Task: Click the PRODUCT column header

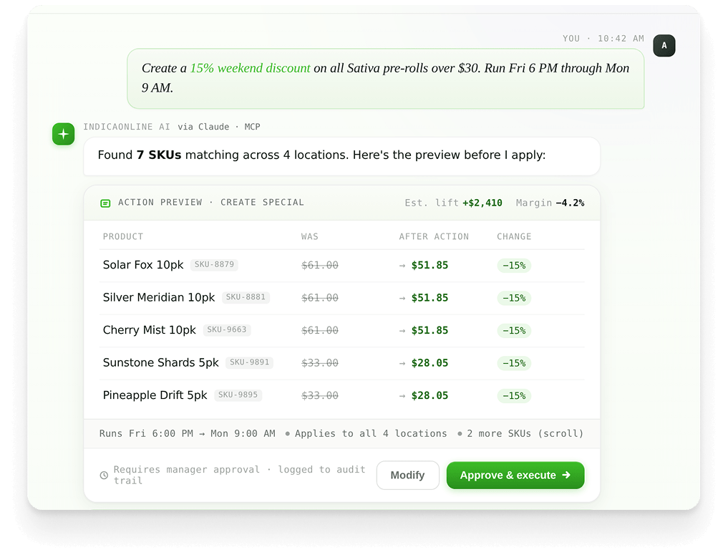Action: coord(123,236)
